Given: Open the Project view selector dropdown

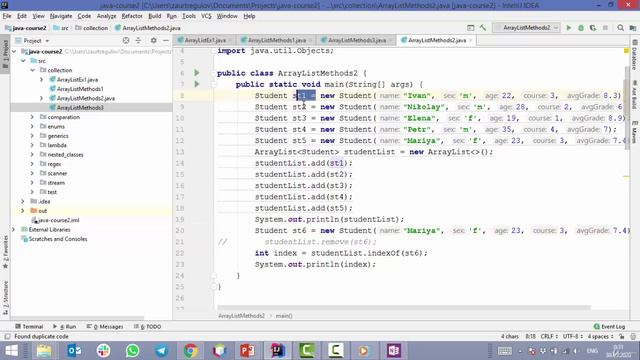Looking at the screenshot, I should [x=32, y=40].
